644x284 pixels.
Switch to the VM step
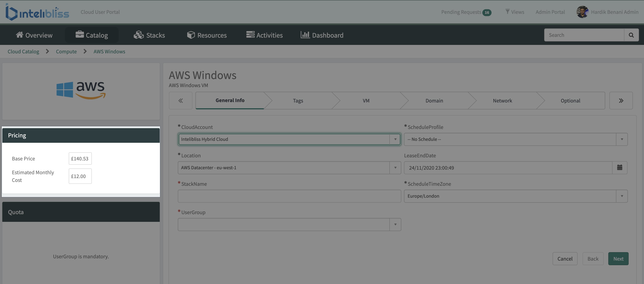coord(366,100)
